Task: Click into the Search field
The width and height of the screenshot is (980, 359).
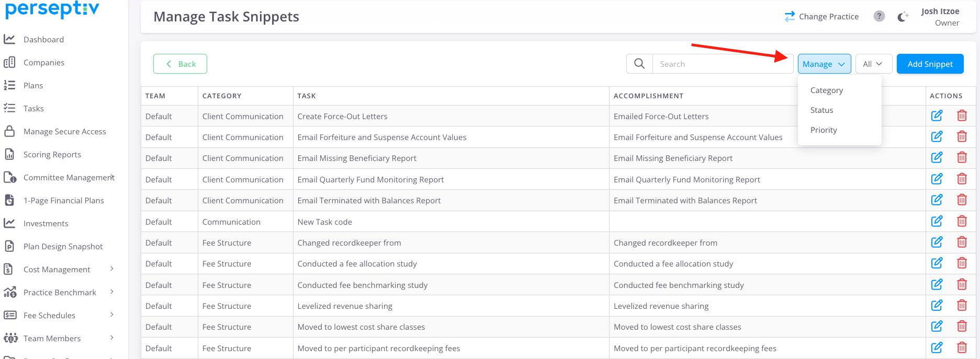Action: (722, 64)
